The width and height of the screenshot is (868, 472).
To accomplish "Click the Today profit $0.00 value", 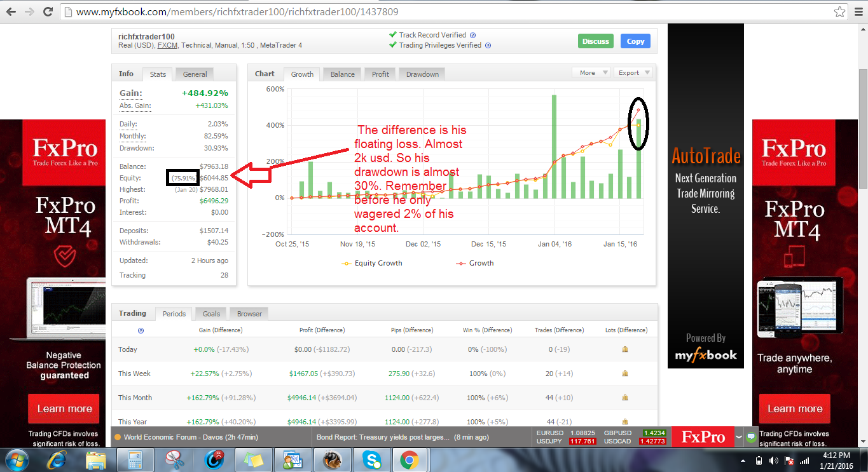I will click(x=303, y=349).
